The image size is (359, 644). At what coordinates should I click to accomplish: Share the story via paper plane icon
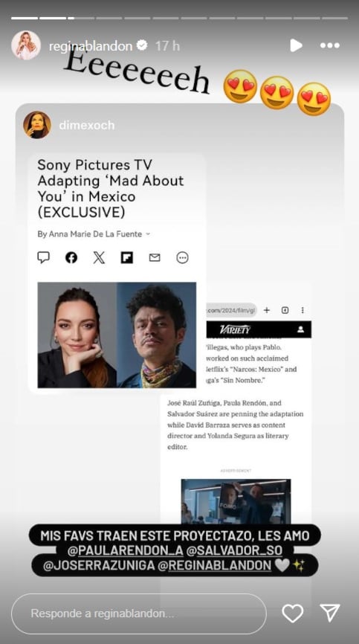(329, 613)
